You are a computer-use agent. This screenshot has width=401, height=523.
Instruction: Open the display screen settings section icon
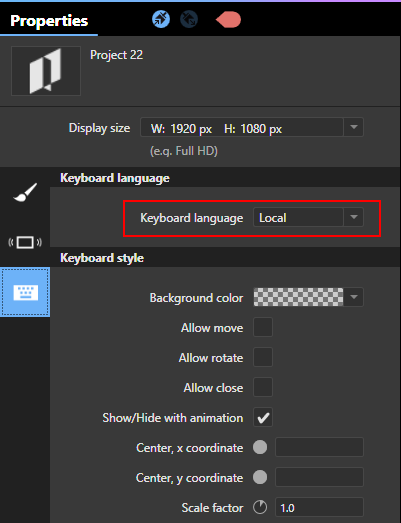tap(25, 242)
